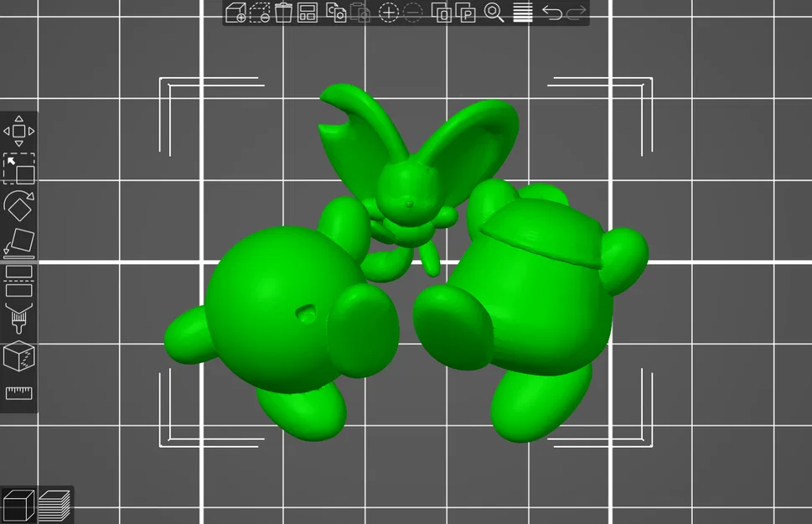
Task: Select the Cut tool
Action: 19,281
